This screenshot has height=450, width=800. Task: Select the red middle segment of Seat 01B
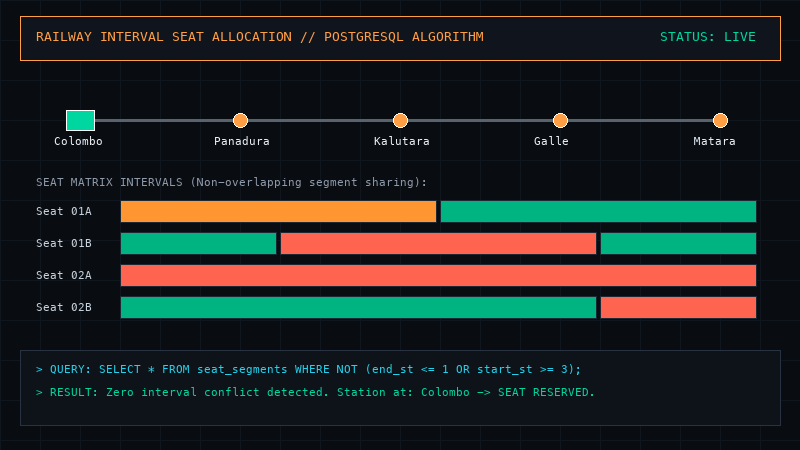438,243
